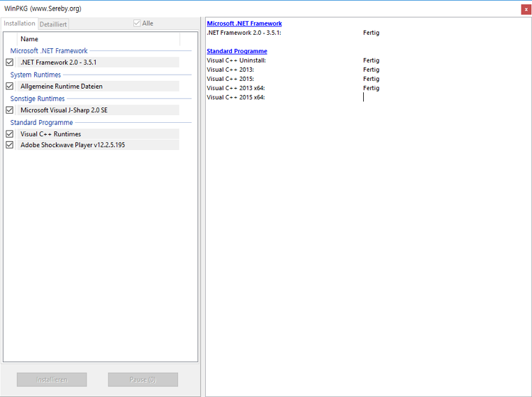Click Fertig status beside Visual C++ 2013 x64

(371, 88)
